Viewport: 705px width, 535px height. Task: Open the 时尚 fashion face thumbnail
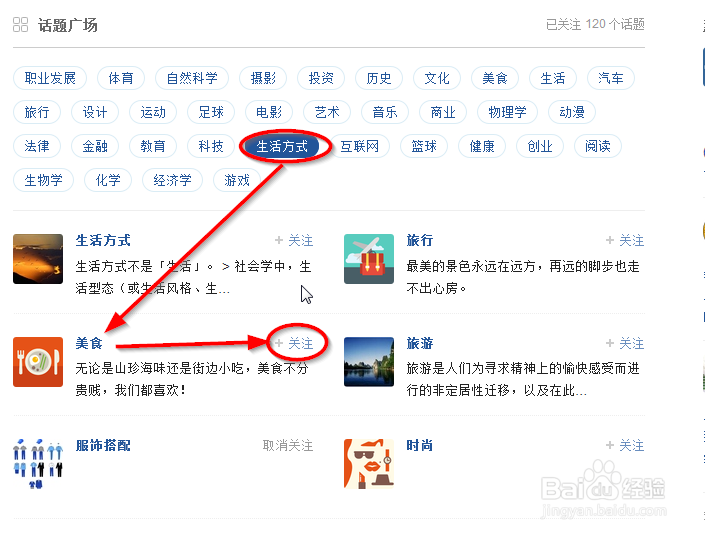pyautogui.click(x=369, y=464)
